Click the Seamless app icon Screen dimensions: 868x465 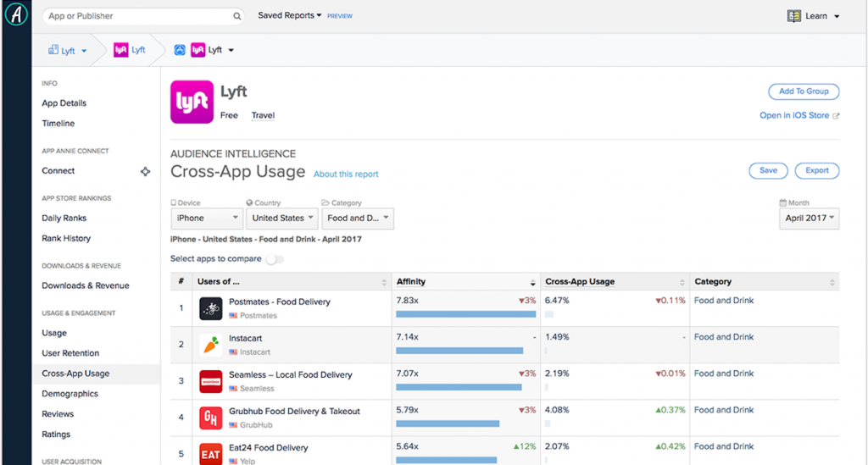tap(210, 381)
